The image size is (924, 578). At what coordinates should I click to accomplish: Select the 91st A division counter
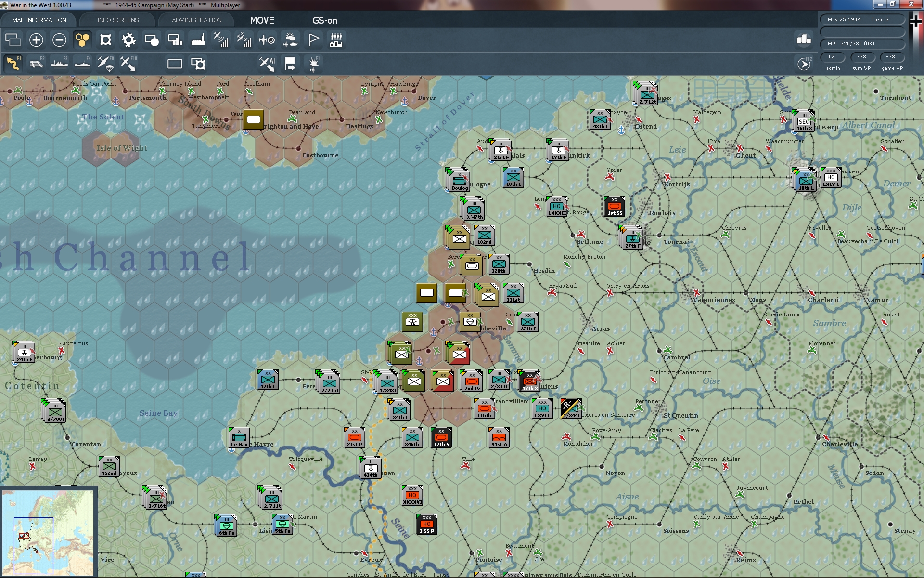point(499,437)
